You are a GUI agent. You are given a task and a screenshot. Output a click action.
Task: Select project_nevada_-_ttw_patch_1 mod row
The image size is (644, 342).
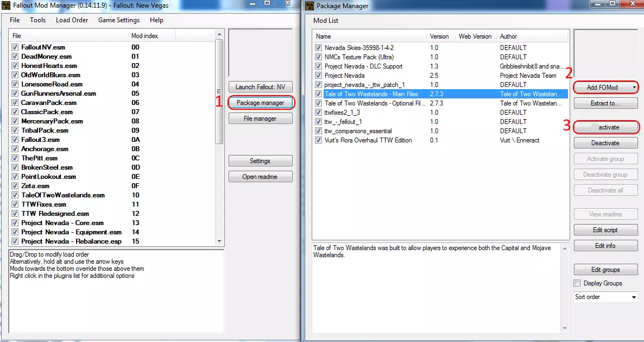(441, 85)
